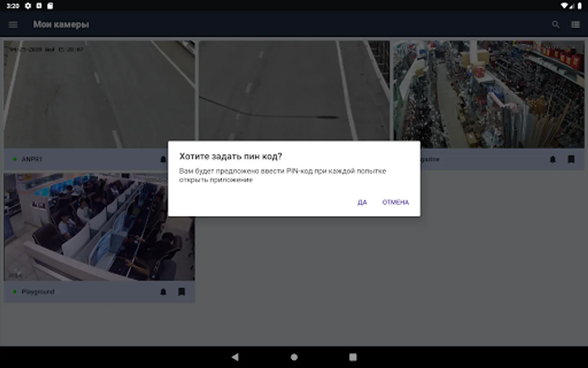Tap the search magnifier icon
Viewport: 588px width, 368px height.
click(556, 25)
